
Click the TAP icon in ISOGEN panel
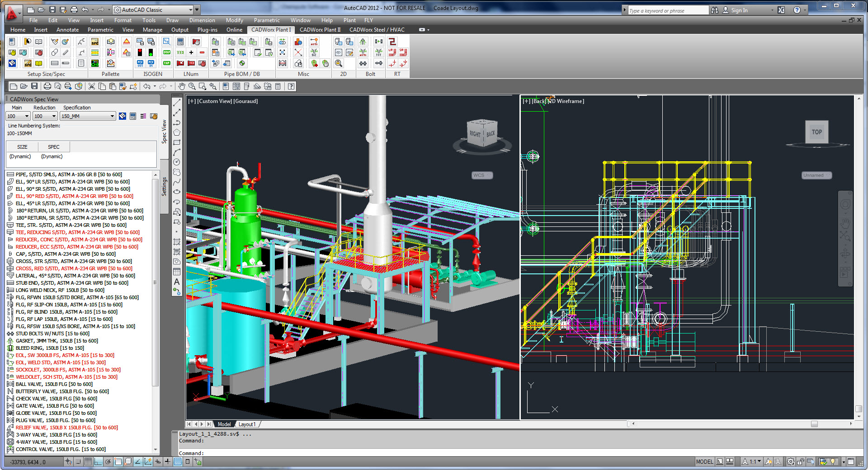166,63
